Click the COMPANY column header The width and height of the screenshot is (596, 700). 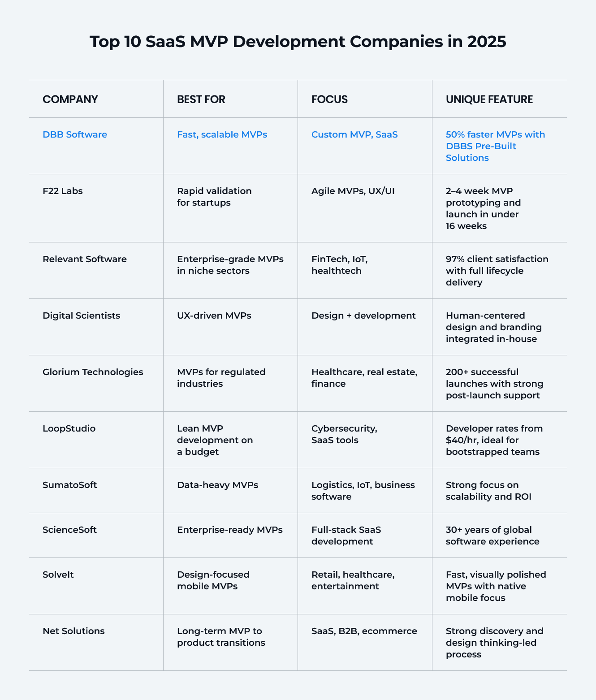coord(70,99)
